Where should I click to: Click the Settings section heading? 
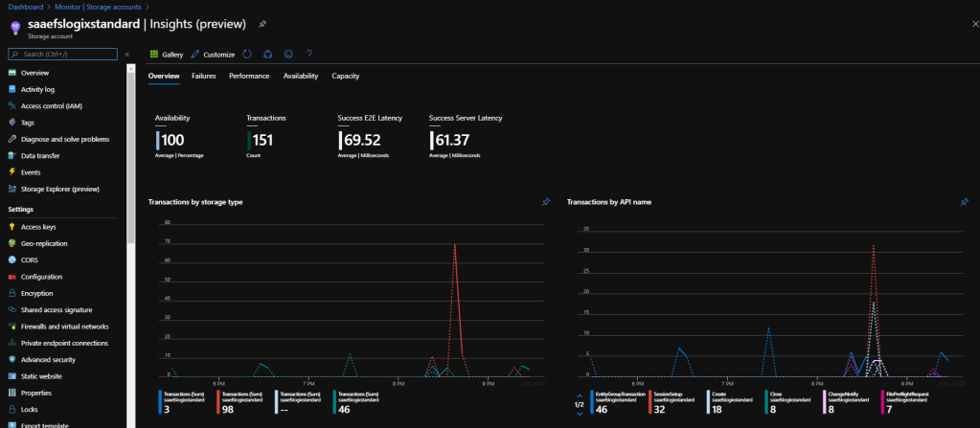click(x=21, y=210)
